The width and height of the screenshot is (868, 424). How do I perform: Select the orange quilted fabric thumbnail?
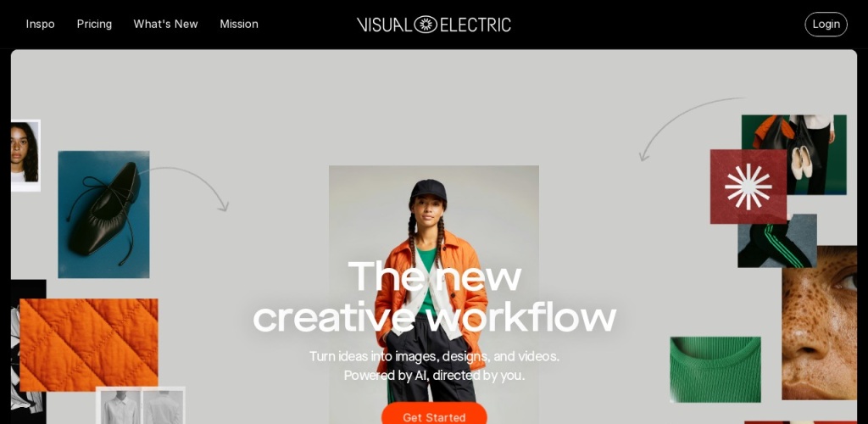pos(88,345)
